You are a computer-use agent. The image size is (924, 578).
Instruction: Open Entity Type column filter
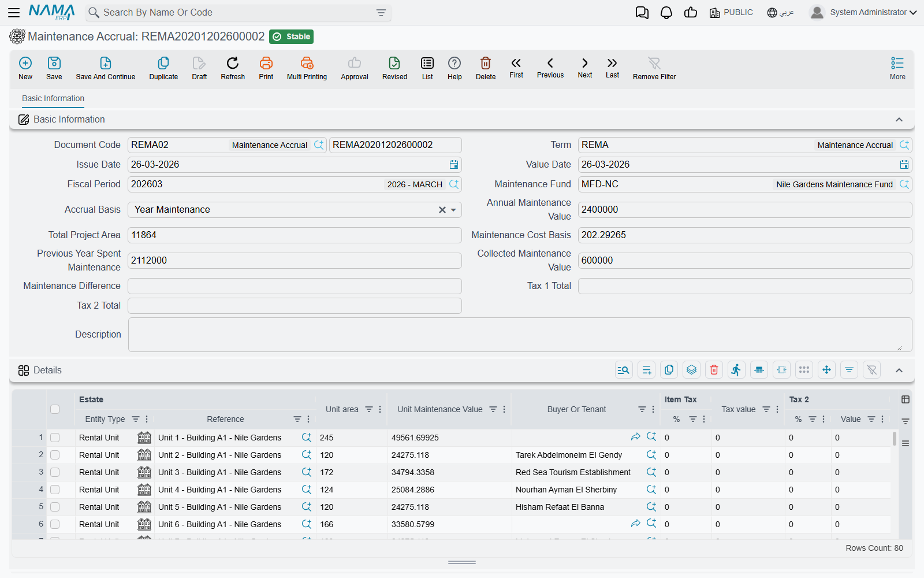[136, 419]
